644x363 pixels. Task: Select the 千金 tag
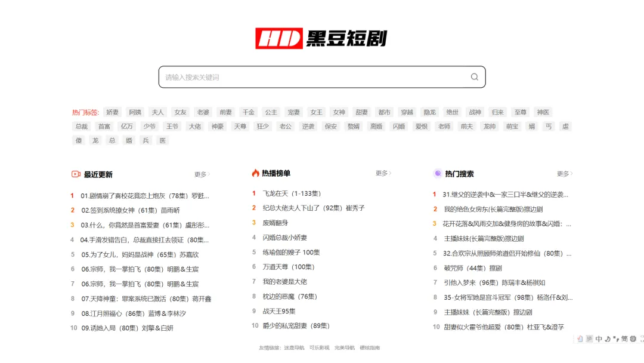248,112
